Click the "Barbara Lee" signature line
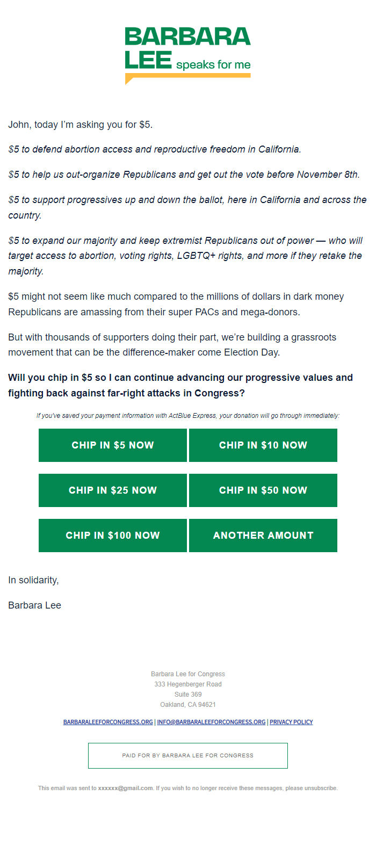The width and height of the screenshot is (376, 868). (34, 605)
